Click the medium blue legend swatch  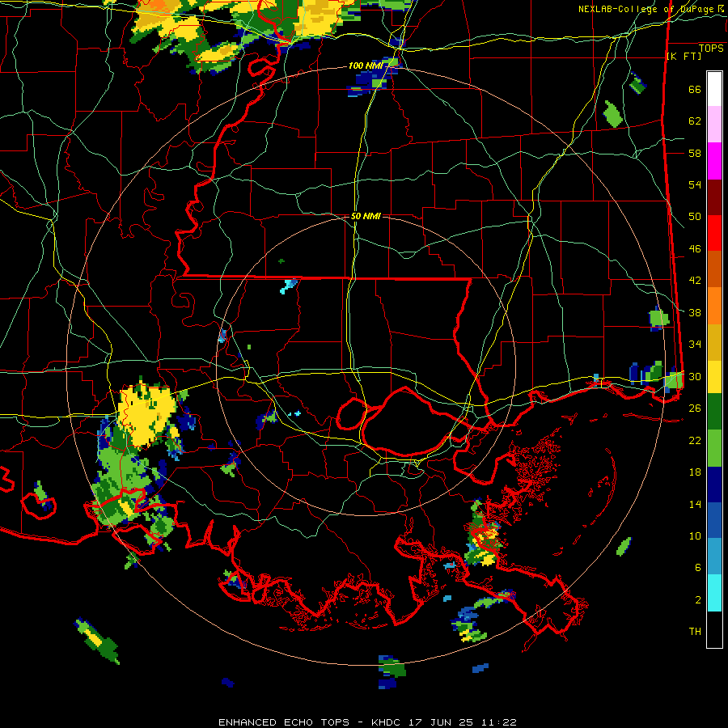click(714, 521)
